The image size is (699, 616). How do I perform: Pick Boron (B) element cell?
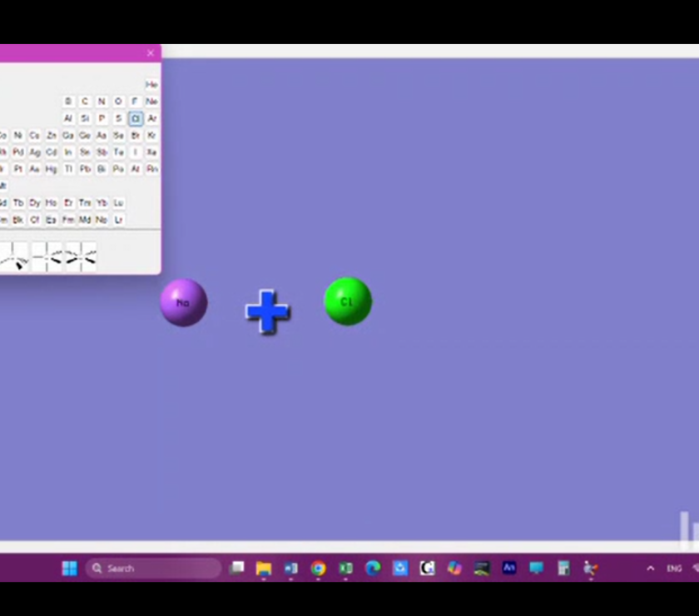68,102
